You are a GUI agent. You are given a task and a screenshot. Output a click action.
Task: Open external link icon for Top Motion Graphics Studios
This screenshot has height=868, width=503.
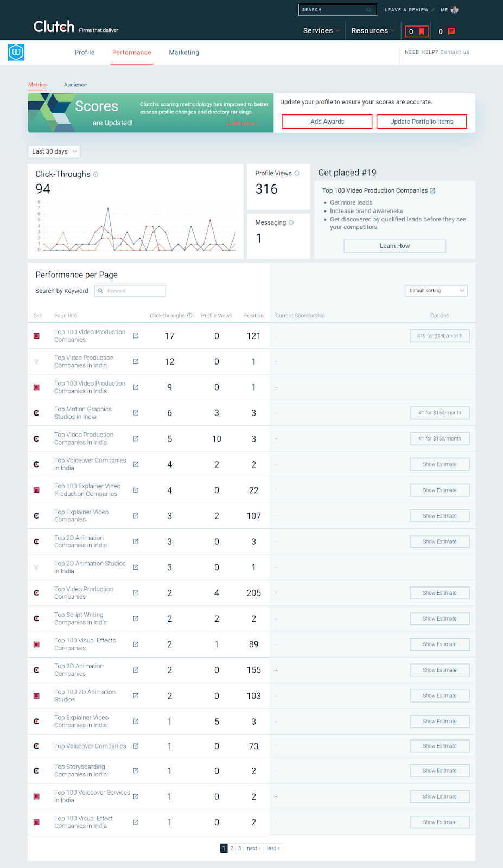pos(136,413)
